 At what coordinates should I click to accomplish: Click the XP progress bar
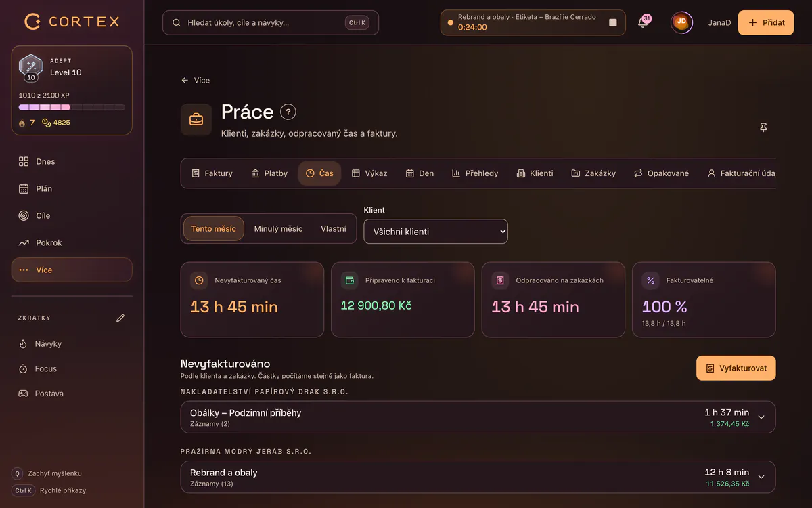(72, 107)
